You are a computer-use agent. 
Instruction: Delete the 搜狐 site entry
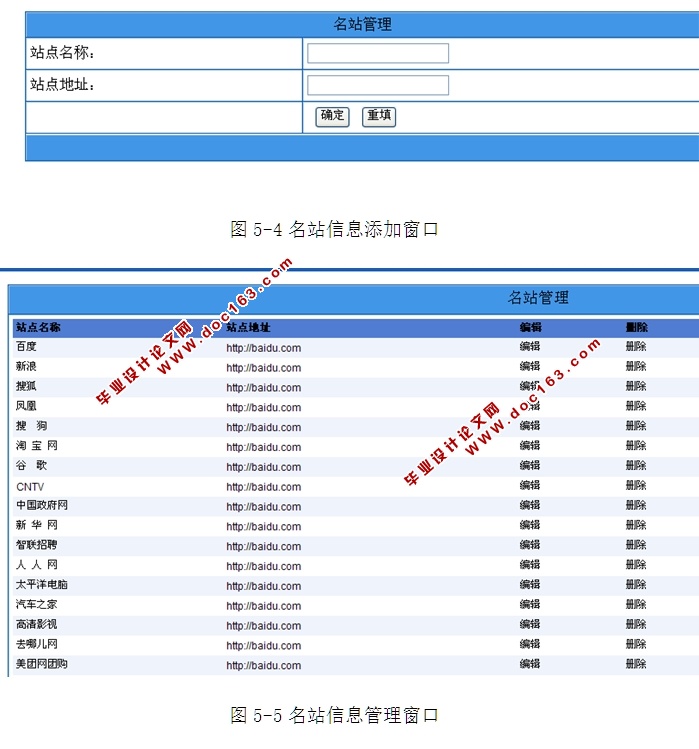point(636,386)
